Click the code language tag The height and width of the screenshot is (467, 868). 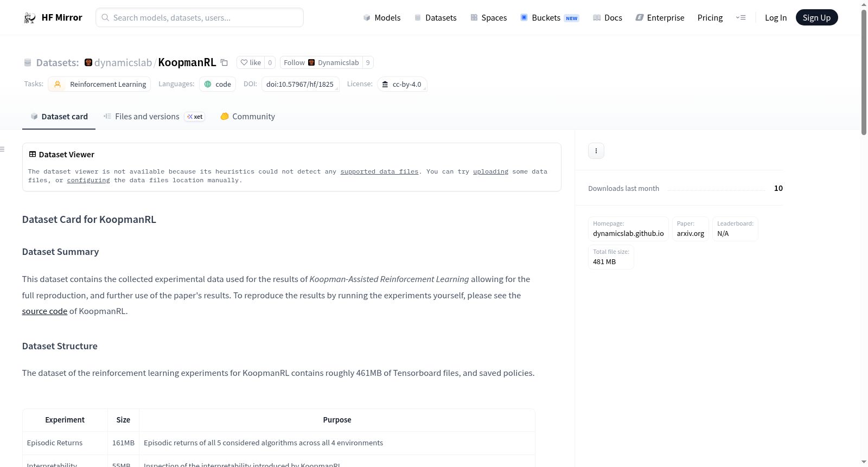pos(218,84)
